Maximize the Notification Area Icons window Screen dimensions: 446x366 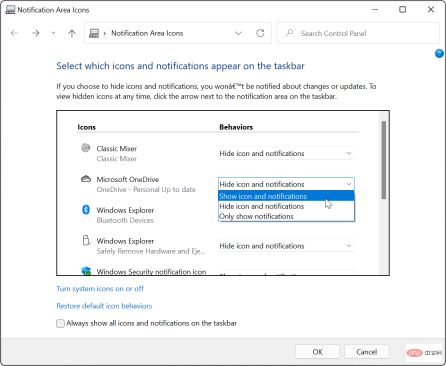coord(403,10)
